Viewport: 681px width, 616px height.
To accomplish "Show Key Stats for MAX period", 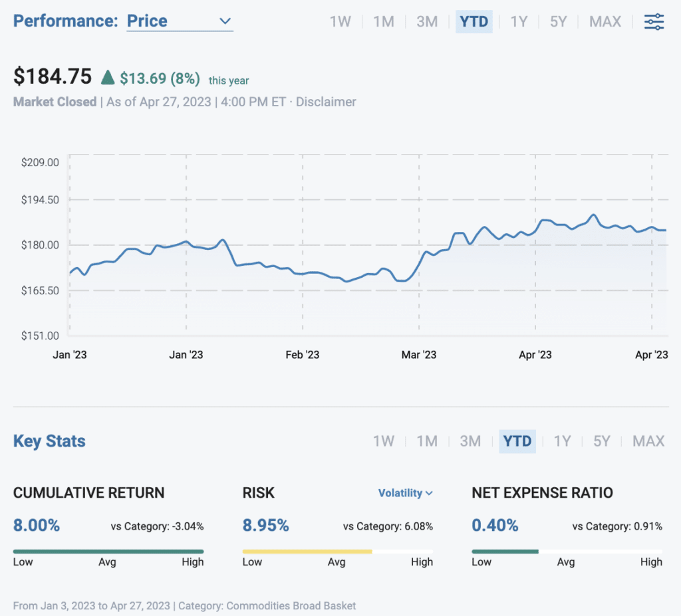I will pyautogui.click(x=648, y=441).
